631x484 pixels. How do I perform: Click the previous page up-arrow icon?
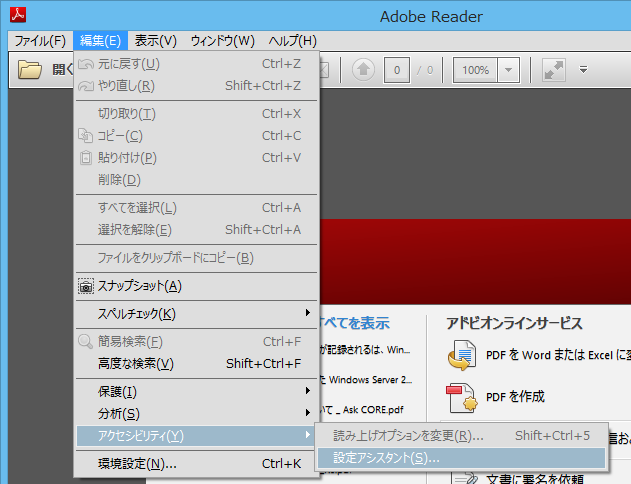363,70
